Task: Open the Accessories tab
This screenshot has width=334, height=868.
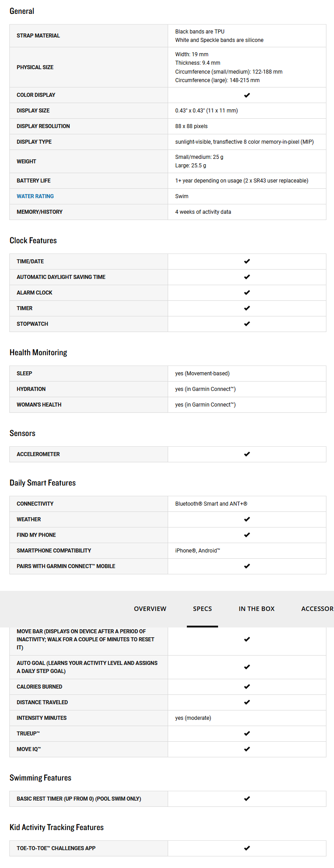Action: tap(317, 609)
